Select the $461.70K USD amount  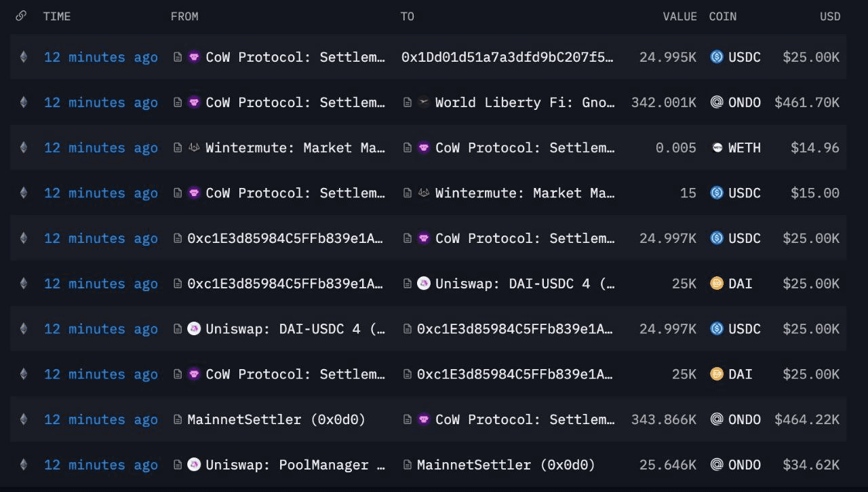807,102
